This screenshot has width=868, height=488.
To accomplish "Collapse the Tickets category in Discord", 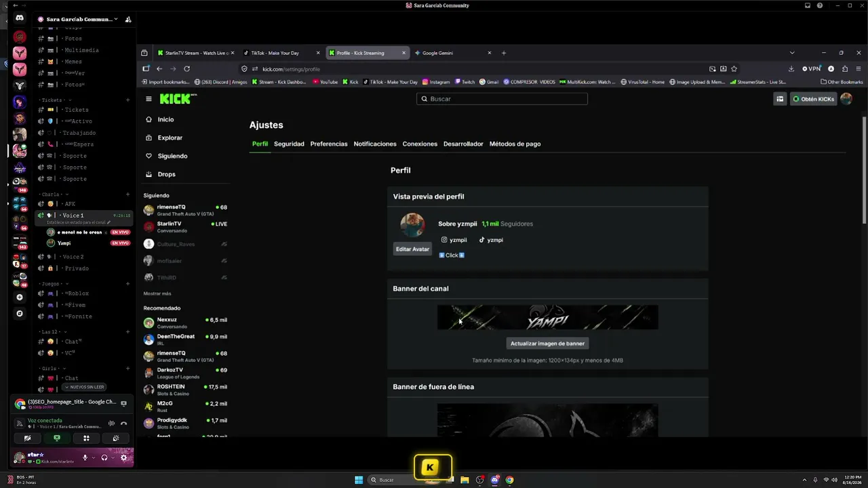I will pos(56,100).
